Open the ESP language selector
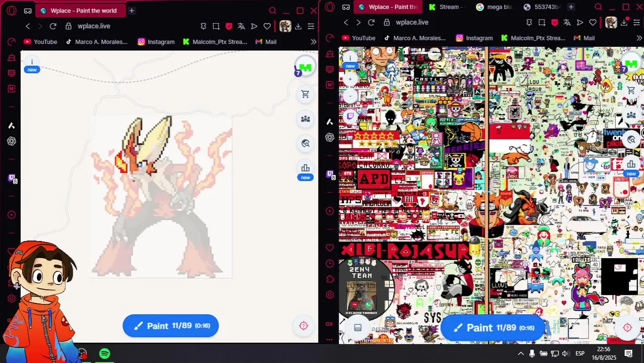This screenshot has width=644, height=363. 579,354
